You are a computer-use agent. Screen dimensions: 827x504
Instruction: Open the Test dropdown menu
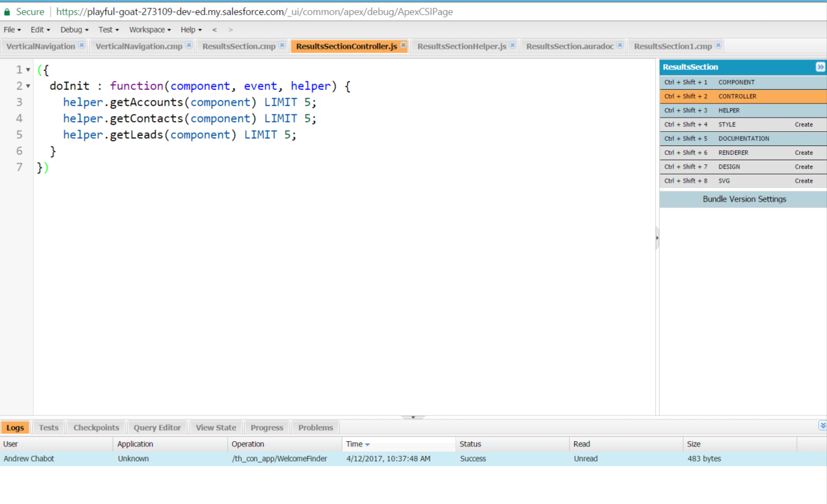coord(106,29)
